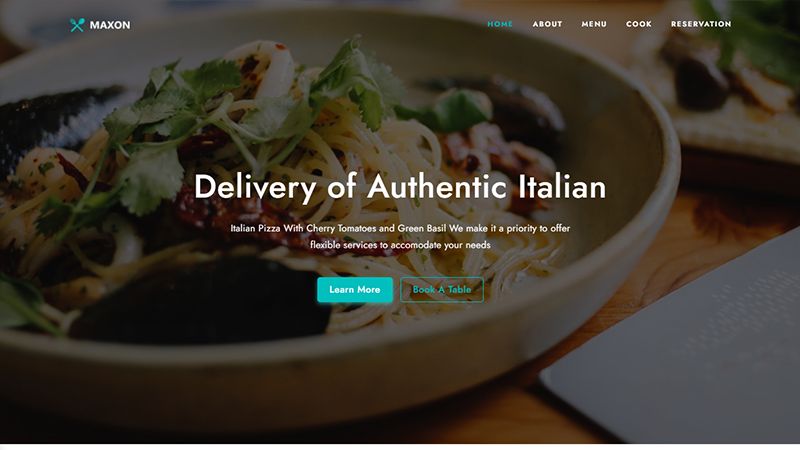Click the 'Italian Pizza With Cherry Tomatoes' subtitle line

(400, 228)
